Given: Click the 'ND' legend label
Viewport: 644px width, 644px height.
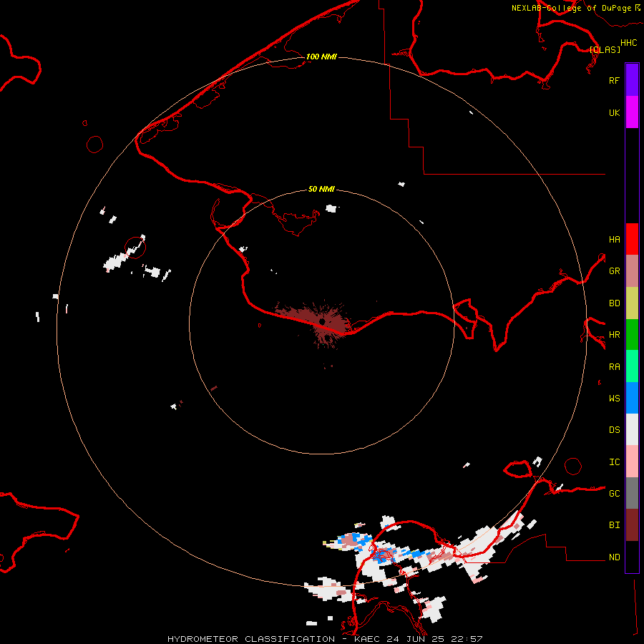Looking at the screenshot, I should coord(614,557).
